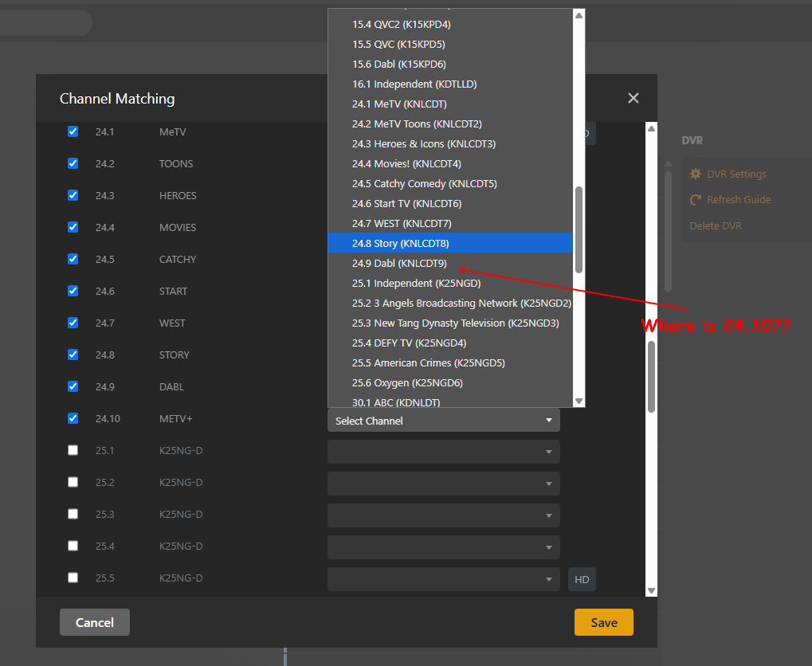
Task: Open the channel dropdown for 25.5
Action: point(444,579)
